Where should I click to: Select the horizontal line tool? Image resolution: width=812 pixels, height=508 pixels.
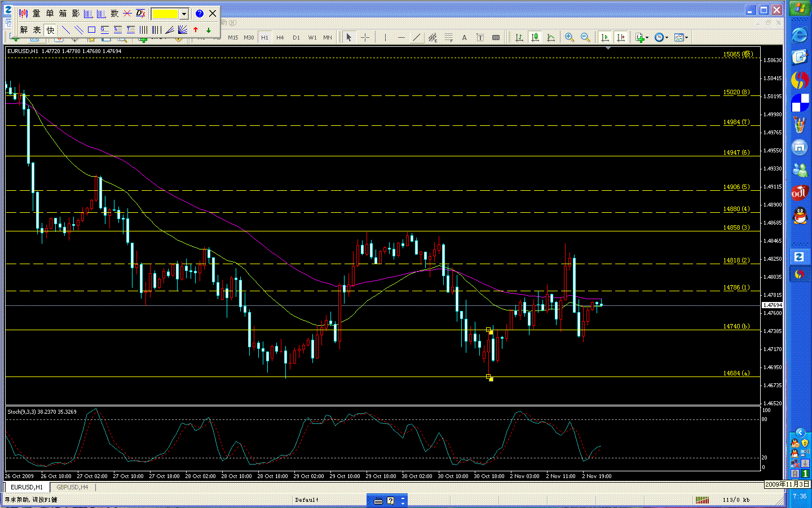[x=401, y=37]
